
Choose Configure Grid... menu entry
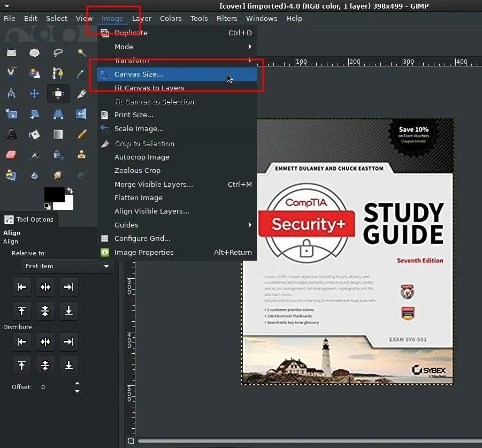177,238
